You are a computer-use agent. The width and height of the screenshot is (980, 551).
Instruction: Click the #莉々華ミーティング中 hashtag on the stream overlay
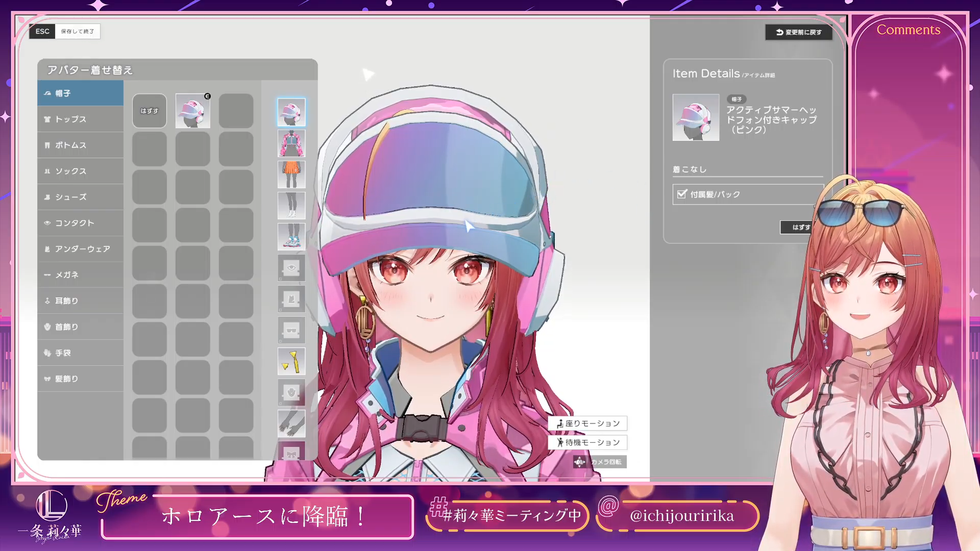[512, 516]
